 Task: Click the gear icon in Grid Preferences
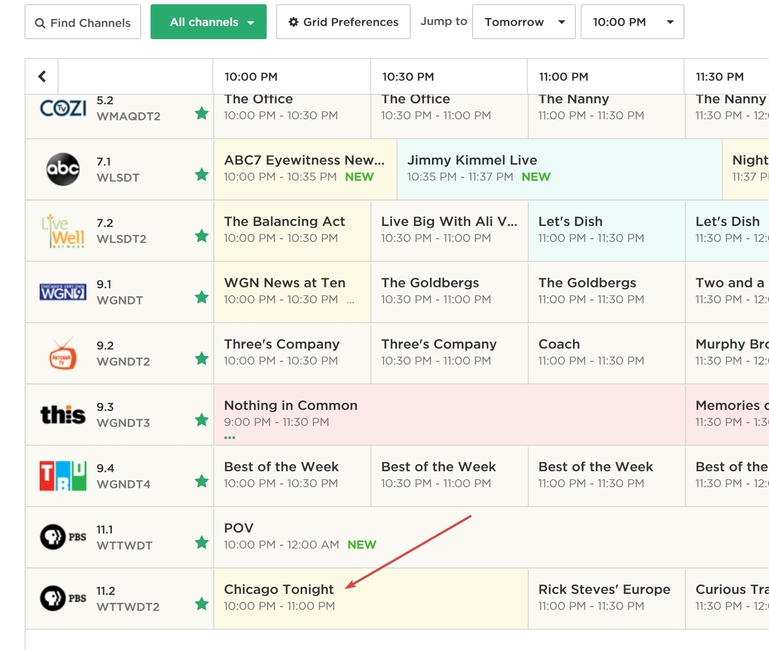click(293, 22)
